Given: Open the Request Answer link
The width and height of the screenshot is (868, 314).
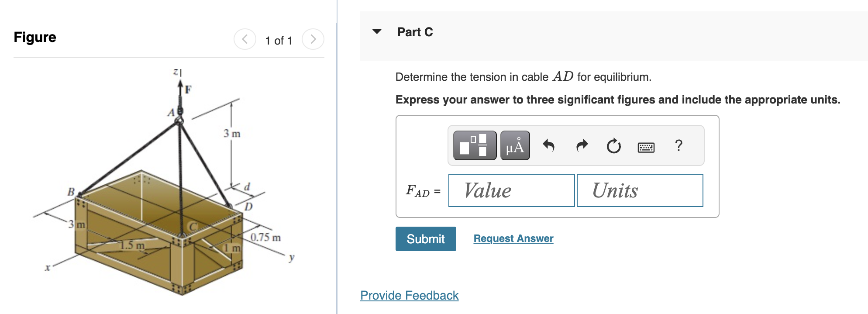Looking at the screenshot, I should (x=513, y=238).
